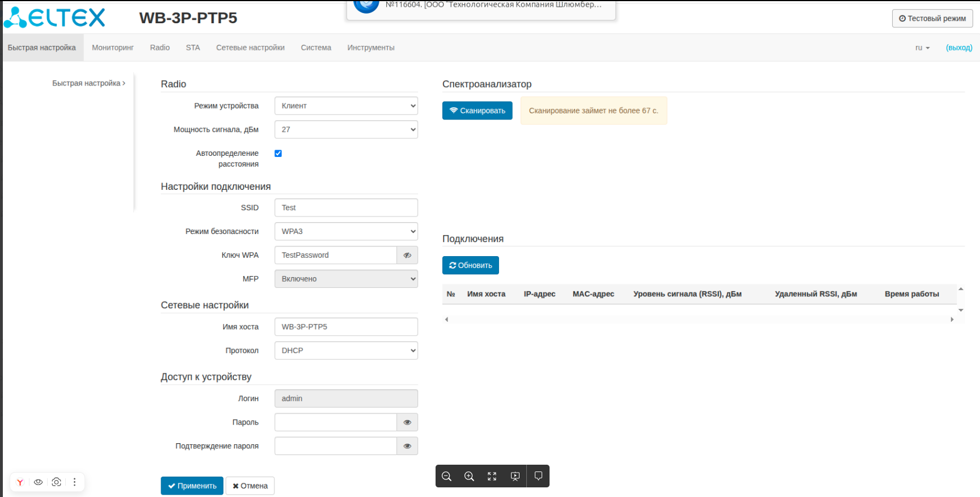The image size is (980, 497).
Task: Click the up arrow of the connections table scrollbar
Action: (x=961, y=289)
